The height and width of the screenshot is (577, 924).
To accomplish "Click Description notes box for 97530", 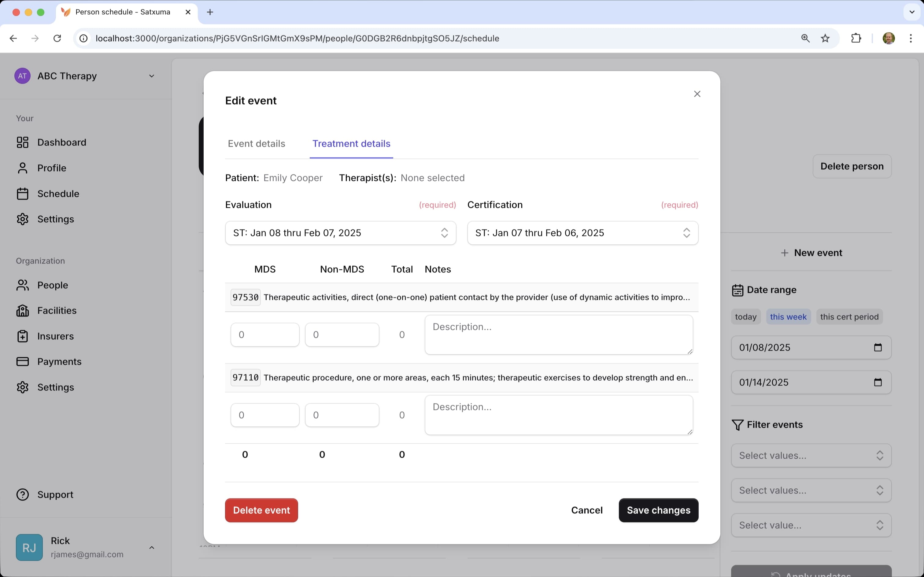I will point(559,335).
